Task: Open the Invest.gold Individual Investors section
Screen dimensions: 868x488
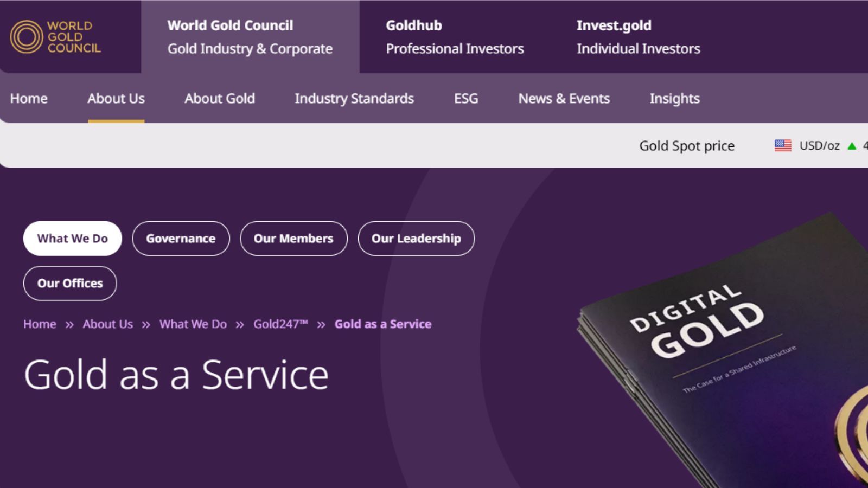Action: coord(638,36)
